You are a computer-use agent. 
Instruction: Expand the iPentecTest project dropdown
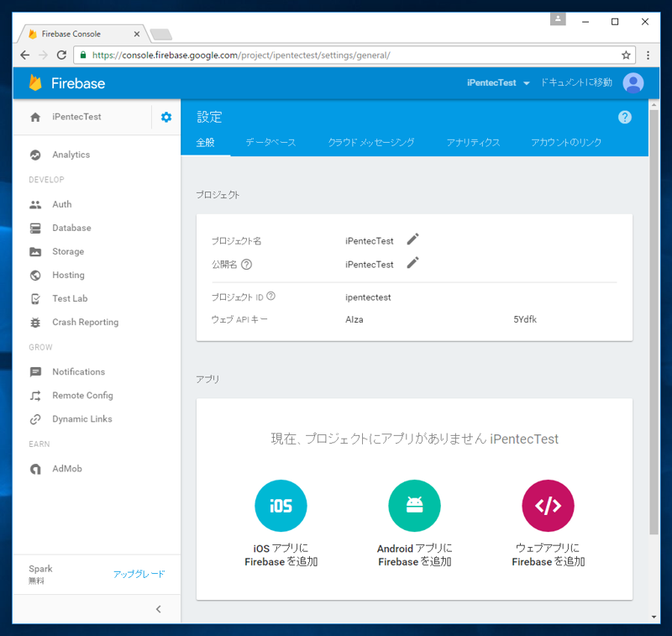(x=498, y=82)
